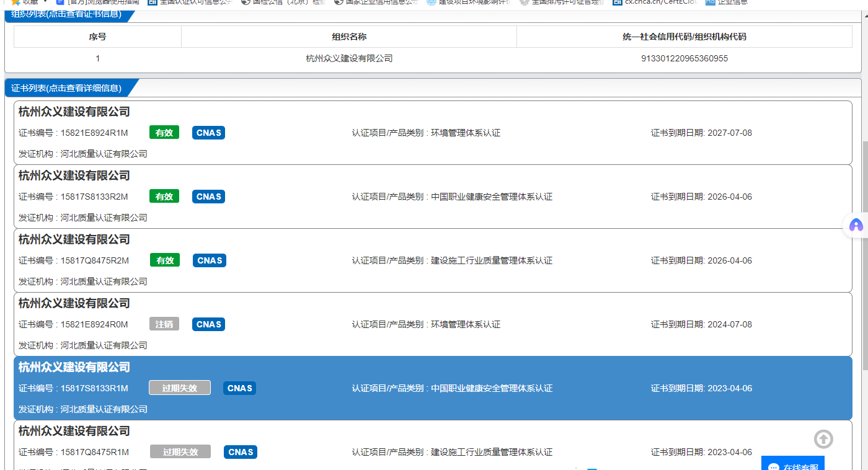868x470 pixels.
Task: Click 有效 badge for certificate 15817S8133R2M
Action: pos(164,197)
